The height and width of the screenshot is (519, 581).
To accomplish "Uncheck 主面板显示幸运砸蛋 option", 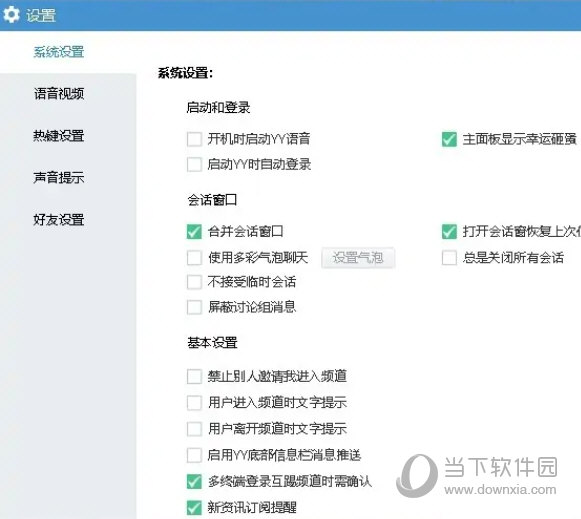I will (449, 139).
